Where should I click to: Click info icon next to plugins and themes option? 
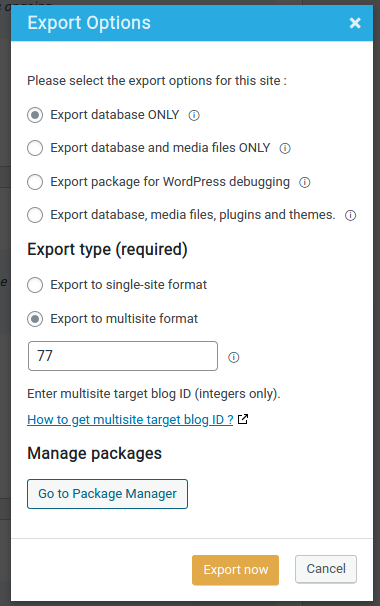point(350,215)
